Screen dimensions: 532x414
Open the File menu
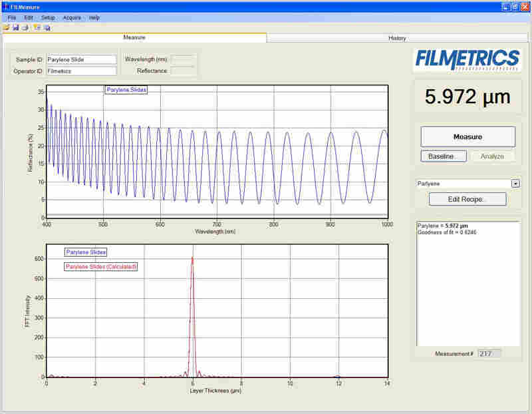(12, 17)
